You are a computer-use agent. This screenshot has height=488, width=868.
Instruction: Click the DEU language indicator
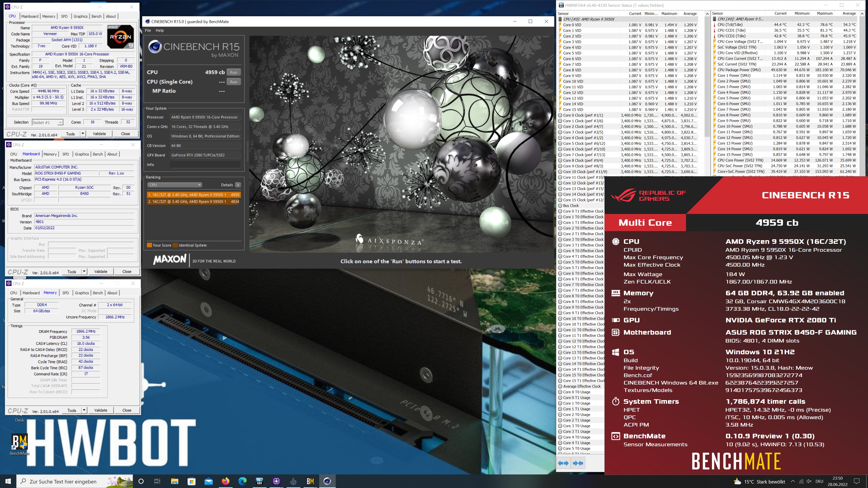coord(819,482)
